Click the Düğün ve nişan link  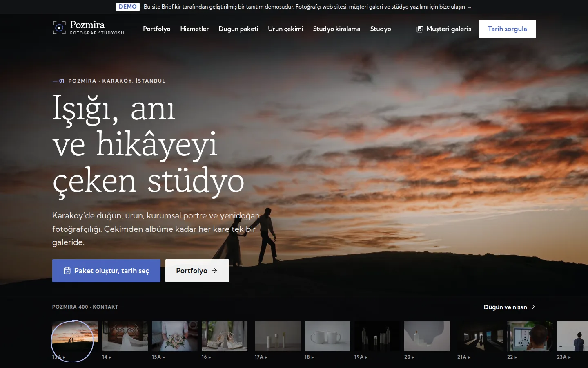[510, 307]
